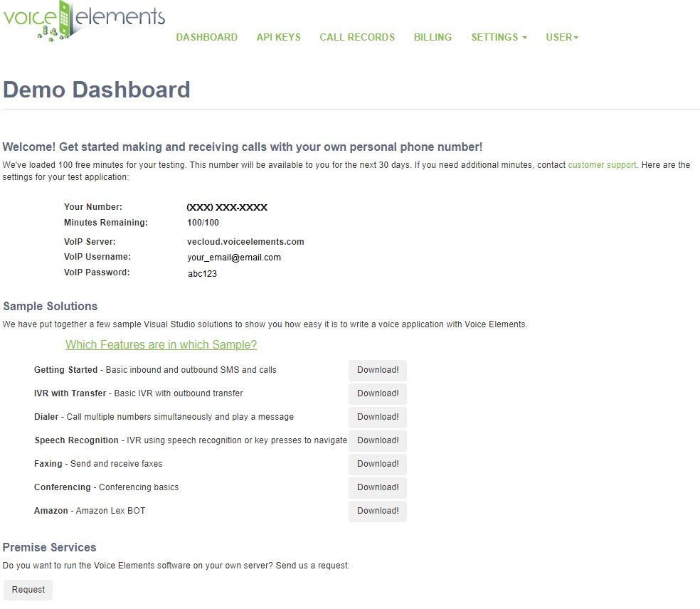
Task: Click the Voice Elements logo
Action: point(84,21)
